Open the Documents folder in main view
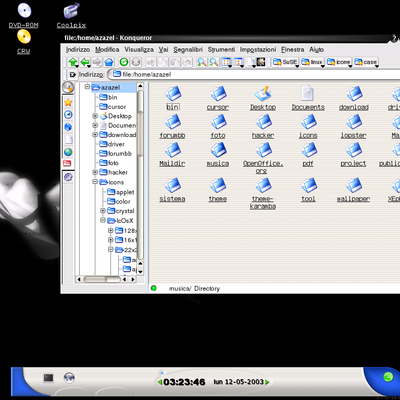Image resolution: width=400 pixels, height=400 pixels. click(x=308, y=98)
